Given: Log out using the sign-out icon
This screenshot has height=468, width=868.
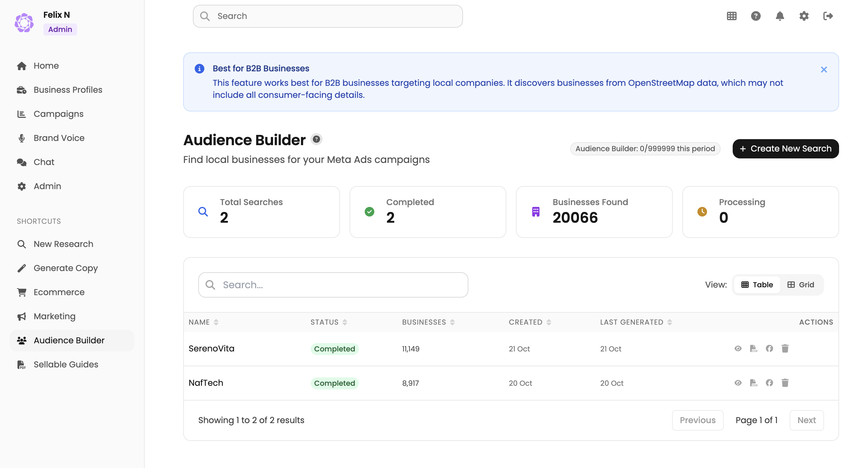Looking at the screenshot, I should pyautogui.click(x=828, y=16).
